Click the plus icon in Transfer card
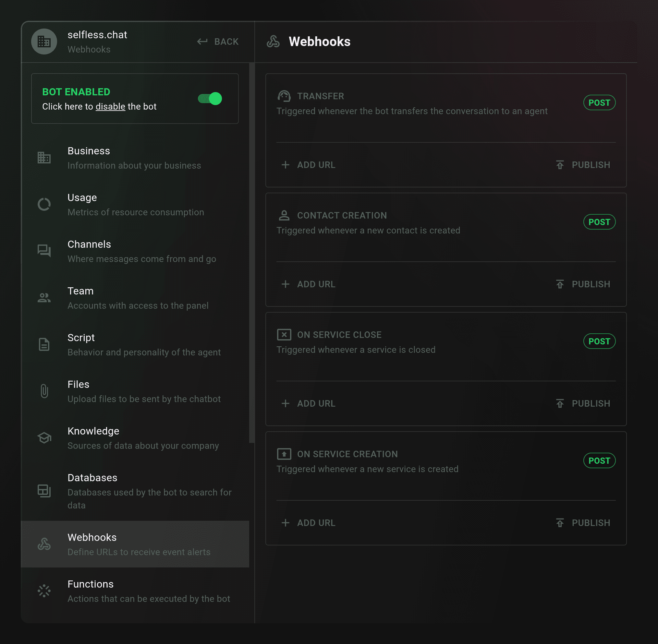Image resolution: width=658 pixels, height=644 pixels. [285, 165]
